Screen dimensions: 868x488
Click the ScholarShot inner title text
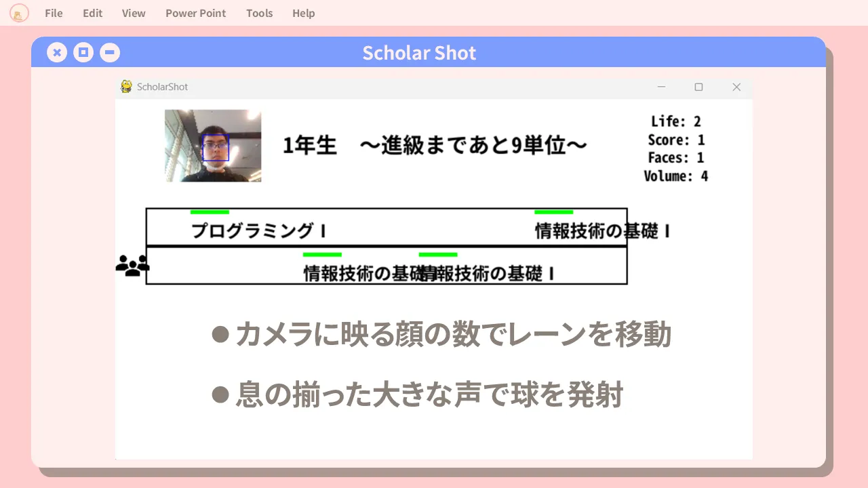click(163, 87)
